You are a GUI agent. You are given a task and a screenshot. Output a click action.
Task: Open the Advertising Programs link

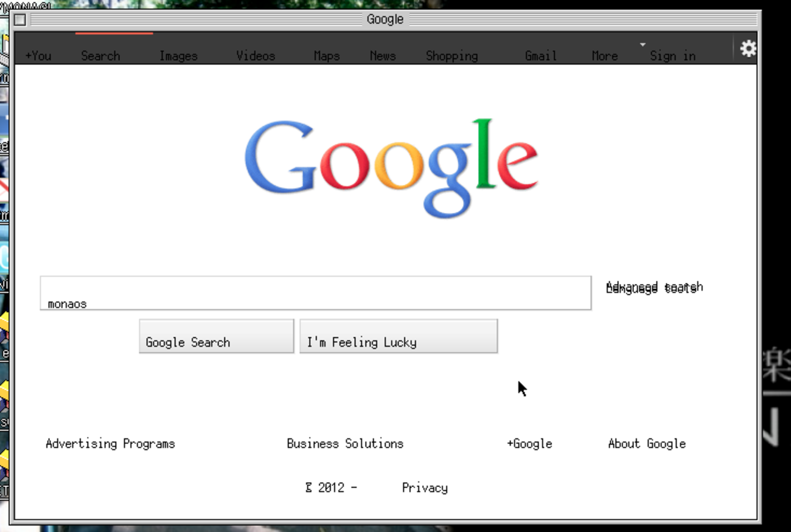pyautogui.click(x=110, y=444)
